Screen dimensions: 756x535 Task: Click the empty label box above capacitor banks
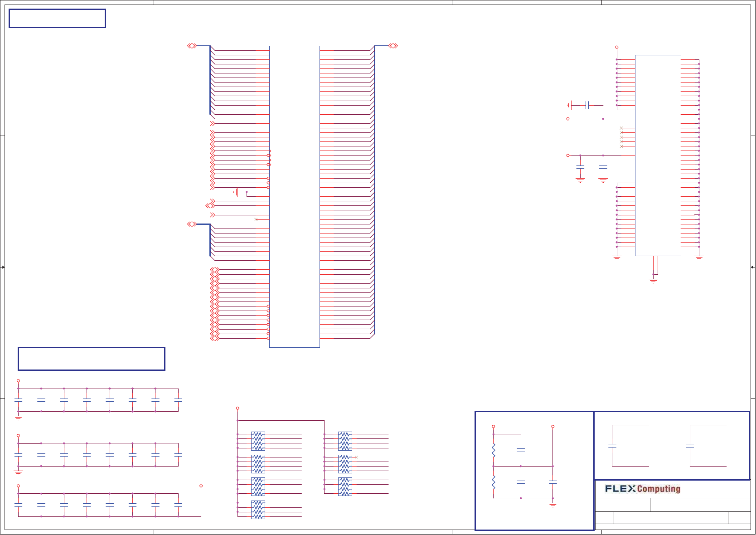point(92,359)
